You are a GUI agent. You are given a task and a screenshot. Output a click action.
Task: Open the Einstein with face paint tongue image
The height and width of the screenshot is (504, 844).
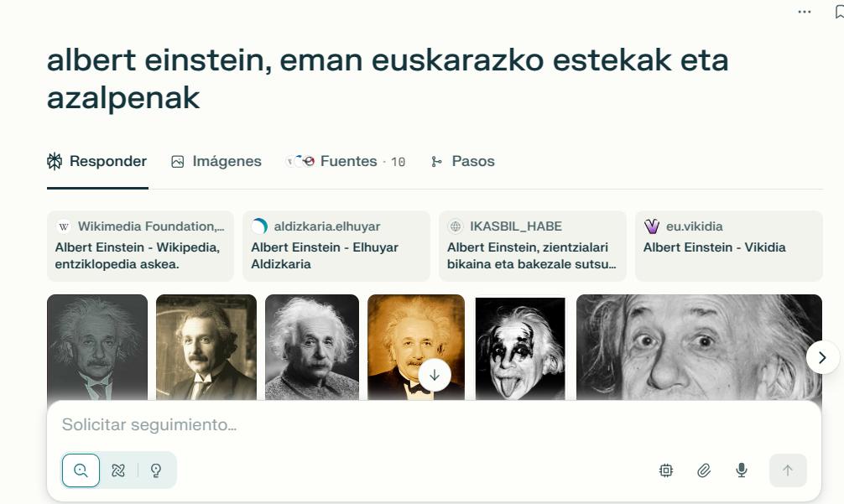click(520, 348)
